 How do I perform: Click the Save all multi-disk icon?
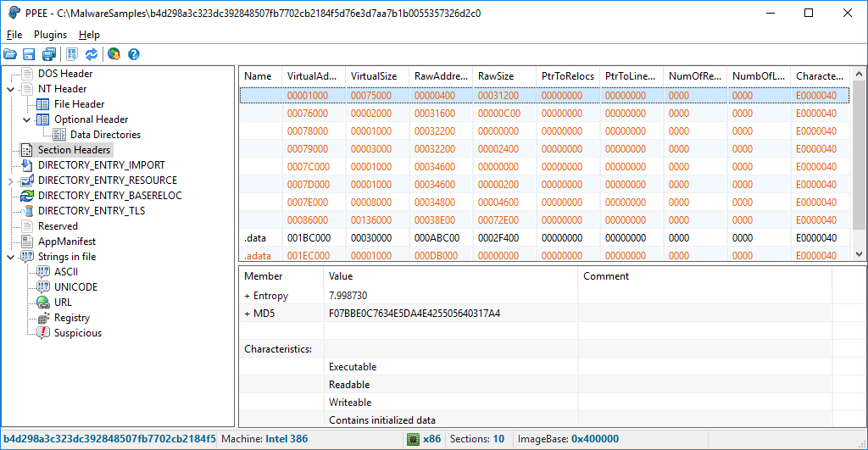[x=49, y=54]
